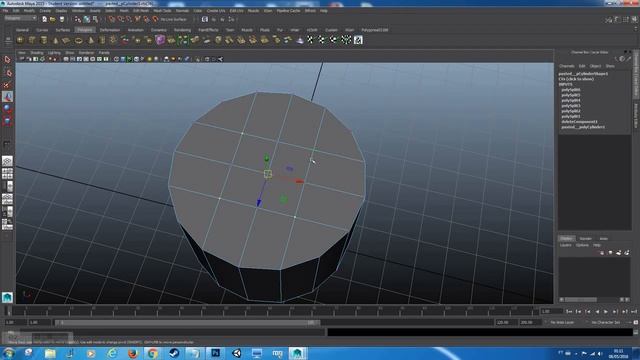Switch to Render tab in Layer Editor
The image size is (640, 360).
pos(585,238)
